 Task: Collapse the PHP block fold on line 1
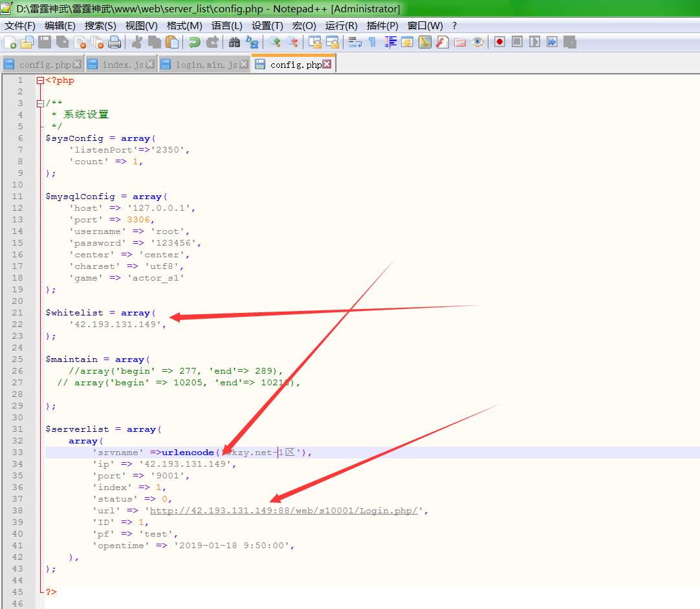[x=40, y=81]
